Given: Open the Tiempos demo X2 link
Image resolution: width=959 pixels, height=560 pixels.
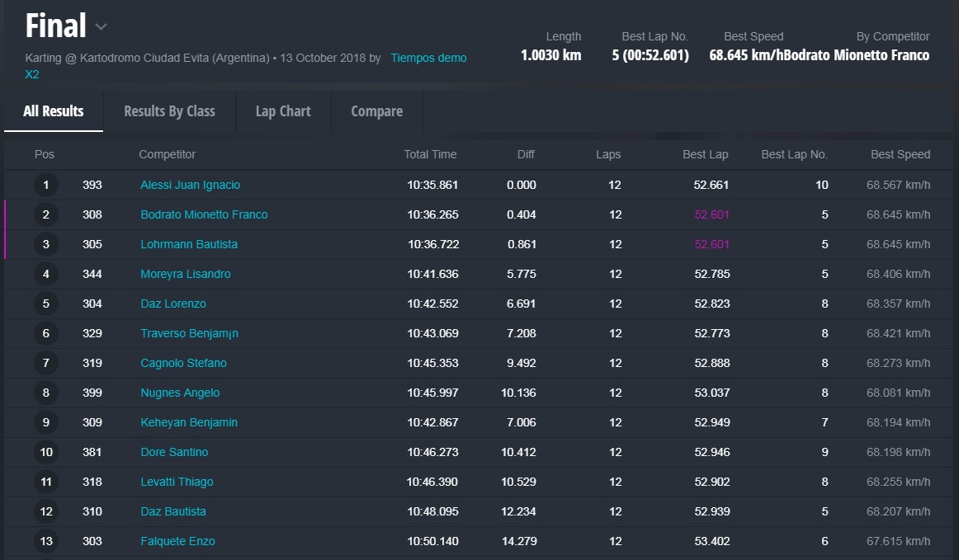Looking at the screenshot, I should [428, 59].
